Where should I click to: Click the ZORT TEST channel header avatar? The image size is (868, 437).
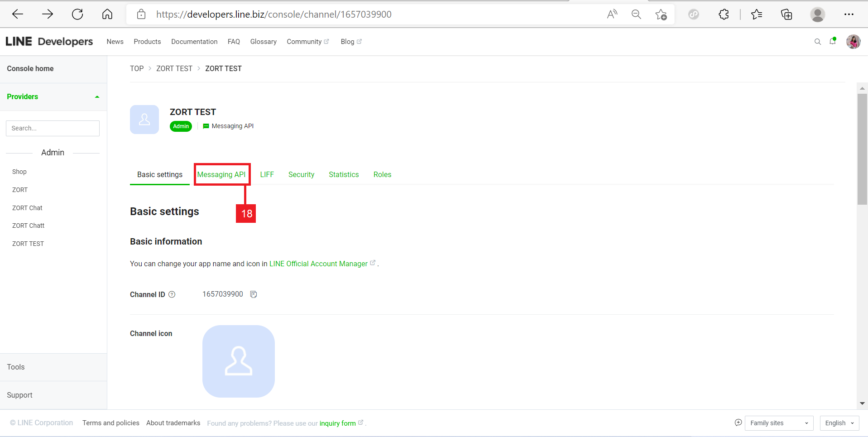144,120
